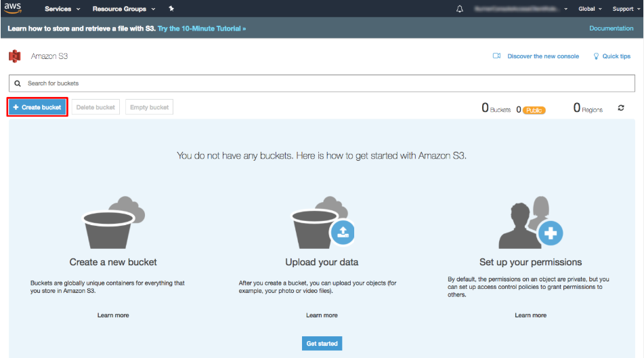Click the Create bucket button

click(x=37, y=107)
